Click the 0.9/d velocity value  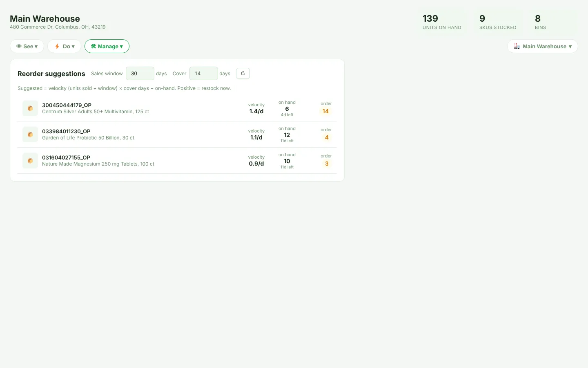pyautogui.click(x=256, y=164)
